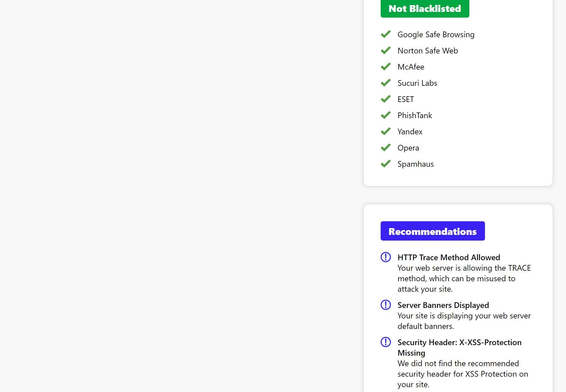The width and height of the screenshot is (566, 392).
Task: Click the checkmark beside Sucuri Labs
Action: (x=385, y=83)
